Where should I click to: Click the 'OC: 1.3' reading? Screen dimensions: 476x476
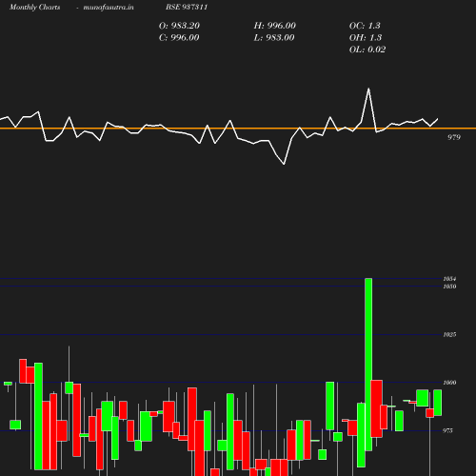(365, 26)
